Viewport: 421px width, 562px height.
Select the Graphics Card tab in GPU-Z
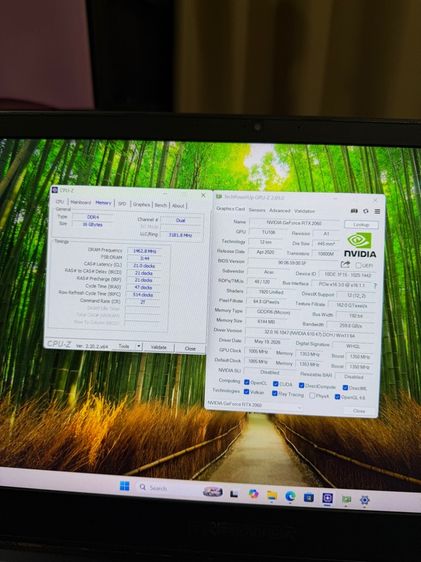coord(230,209)
